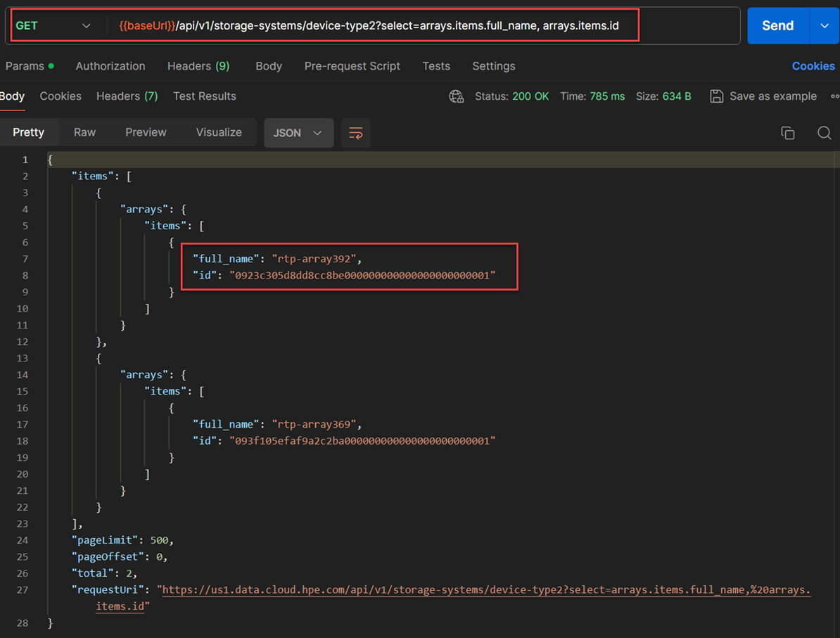
Task: Click the {{baseUrl}} variable in the URL
Action: tap(147, 26)
